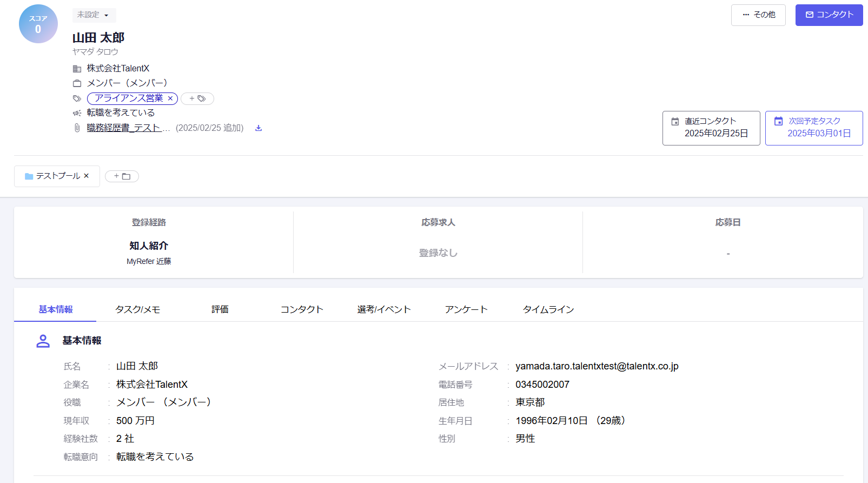This screenshot has width=868, height=483.
Task: Open the コンタクト tab
Action: (302, 309)
